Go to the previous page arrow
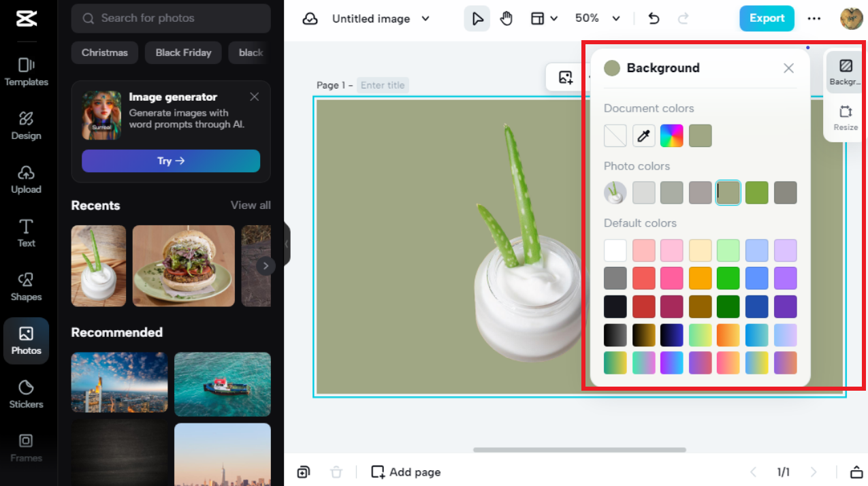The image size is (868, 486). (x=754, y=472)
